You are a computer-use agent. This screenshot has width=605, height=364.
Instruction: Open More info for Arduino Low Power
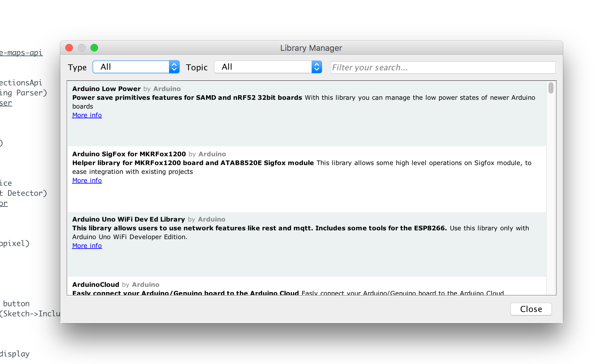click(x=87, y=115)
